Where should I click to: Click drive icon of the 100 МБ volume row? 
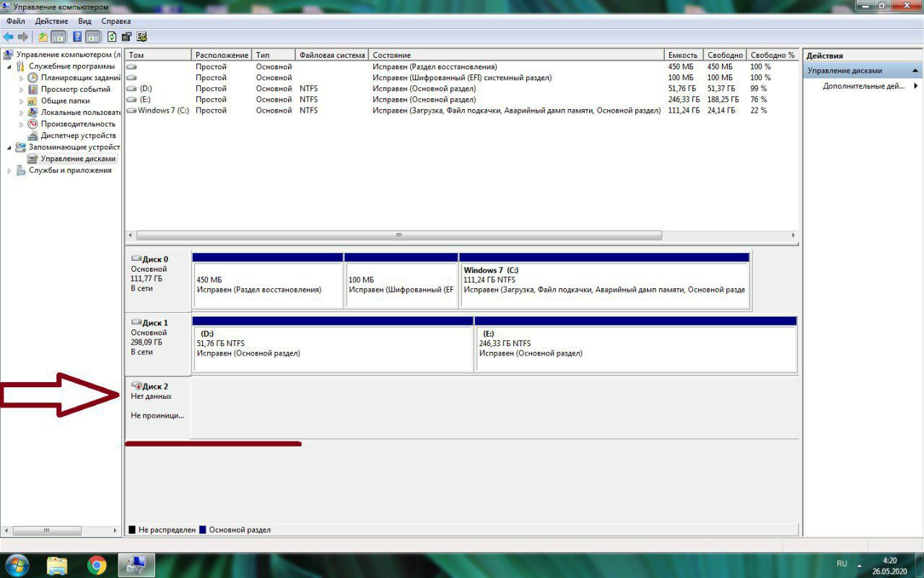pos(131,77)
